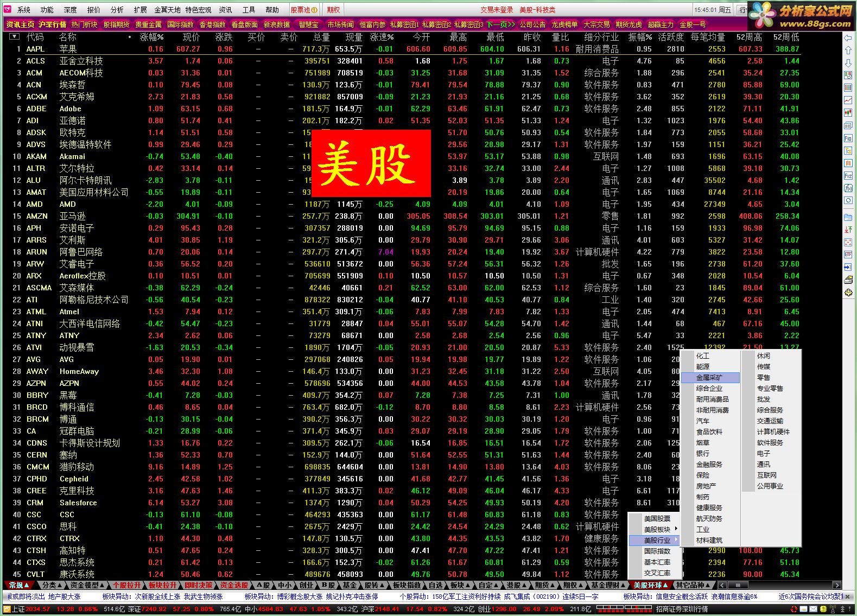This screenshot has width=857, height=616.
Task: Sort by 涨幅% column header
Action: (152, 37)
